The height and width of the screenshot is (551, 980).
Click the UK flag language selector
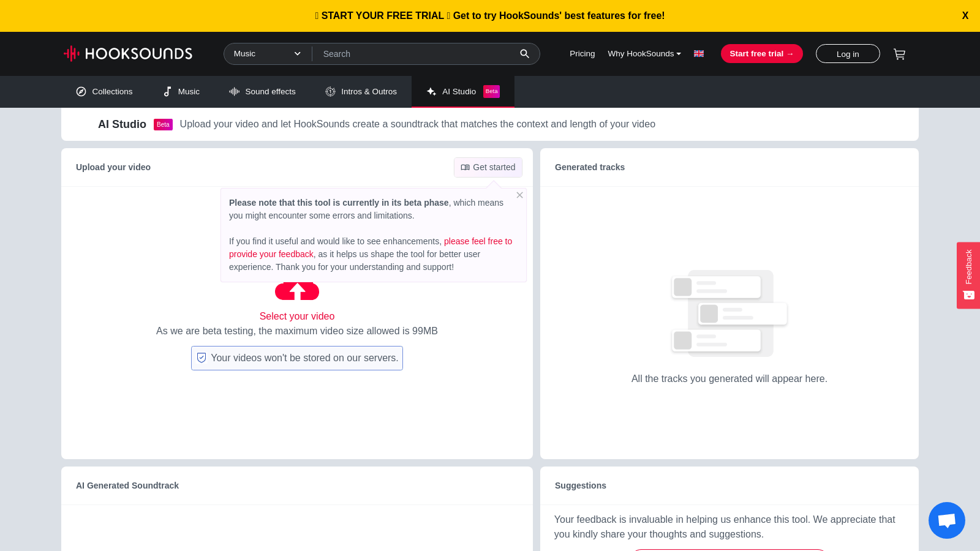click(699, 54)
